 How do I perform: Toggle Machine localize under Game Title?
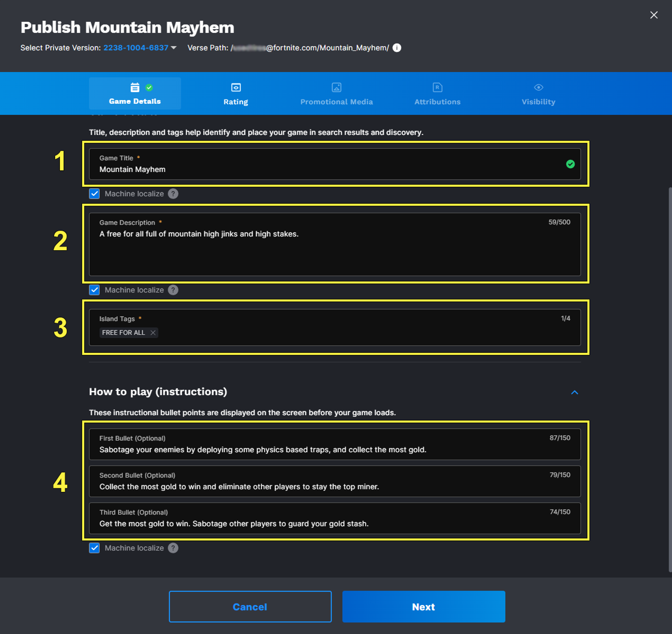(x=94, y=194)
